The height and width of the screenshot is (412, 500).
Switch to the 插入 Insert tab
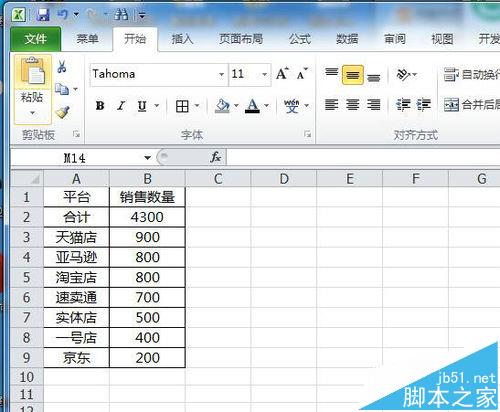pos(182,39)
